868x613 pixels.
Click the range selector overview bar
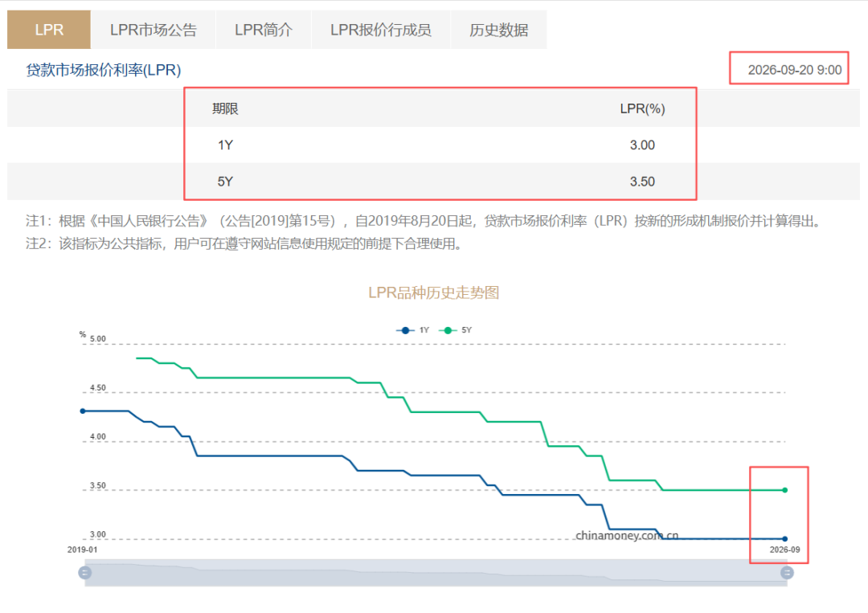[436, 573]
